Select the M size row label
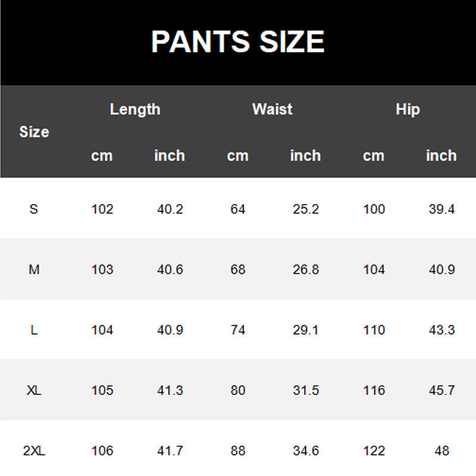 34,270
